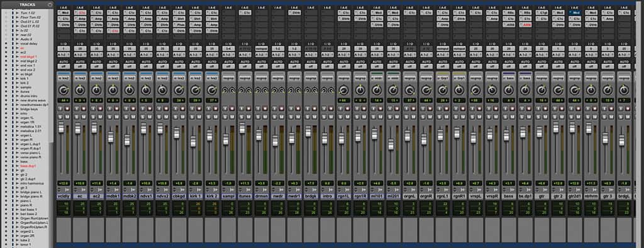The image size is (644, 248).
Task: Open automation mode selector on vcldly channel
Action: [64, 67]
